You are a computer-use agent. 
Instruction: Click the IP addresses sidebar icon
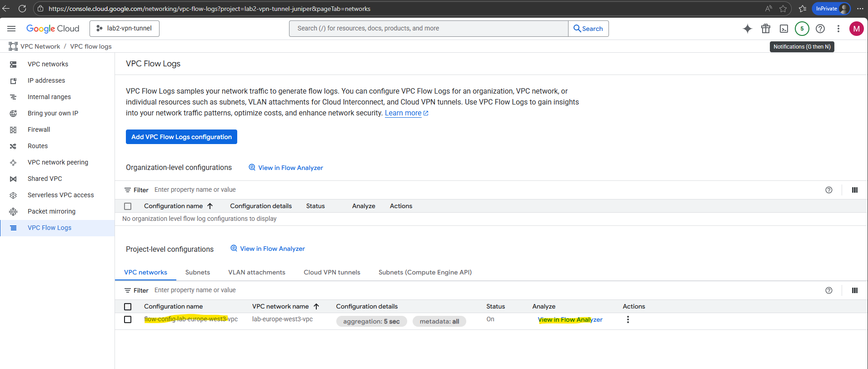13,81
